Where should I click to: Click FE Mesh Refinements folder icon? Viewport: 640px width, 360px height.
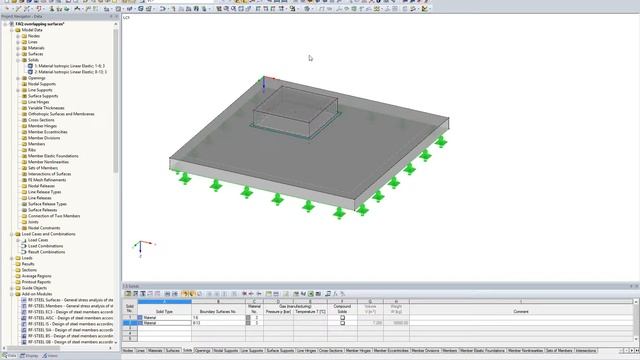(x=24, y=180)
